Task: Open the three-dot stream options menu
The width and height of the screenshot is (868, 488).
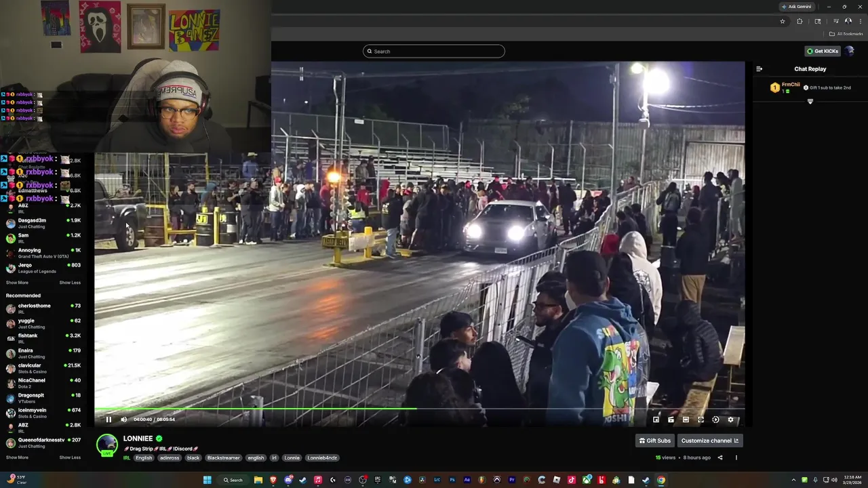Action: 736,457
